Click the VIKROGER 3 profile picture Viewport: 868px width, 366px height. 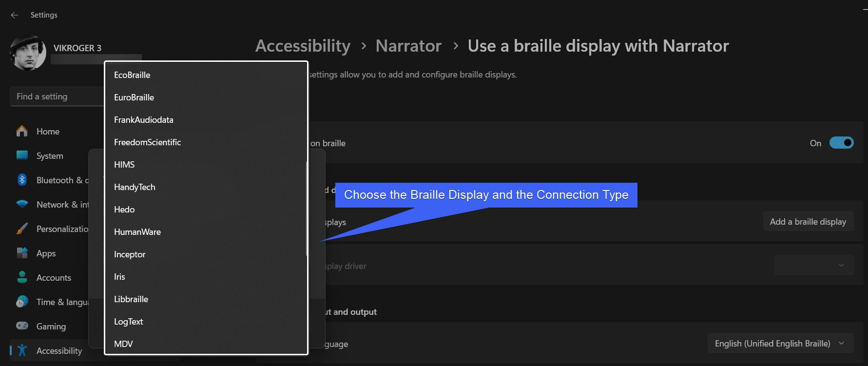pos(28,53)
